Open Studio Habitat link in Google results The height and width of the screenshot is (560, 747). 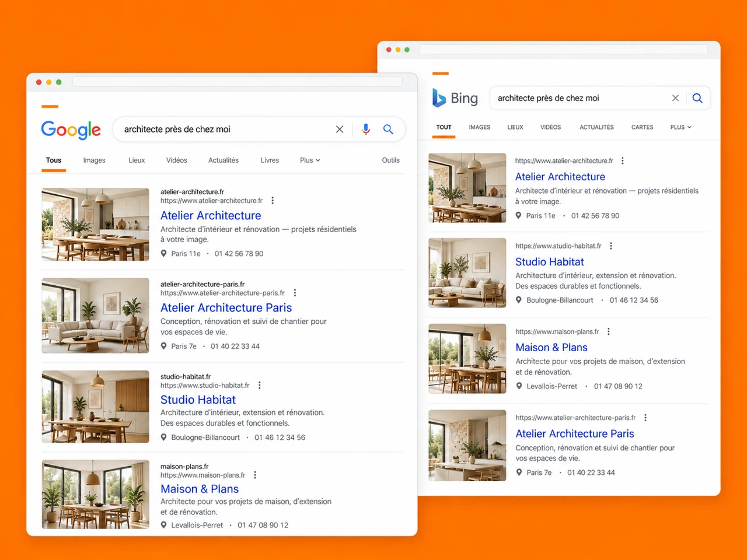tap(198, 400)
